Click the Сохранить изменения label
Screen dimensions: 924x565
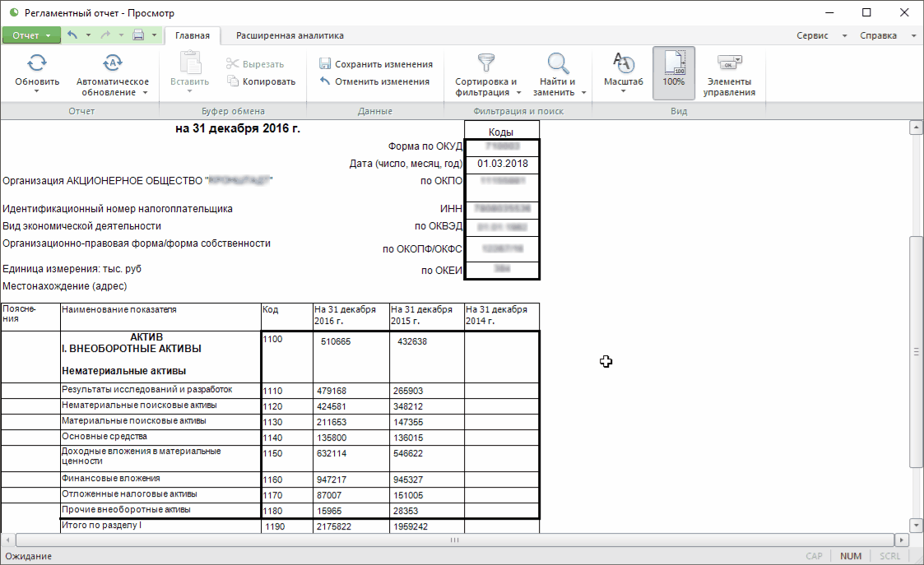pos(383,64)
